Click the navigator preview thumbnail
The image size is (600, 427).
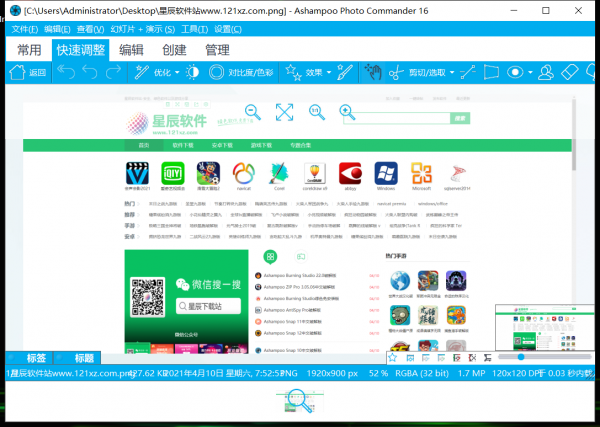click(x=545, y=328)
